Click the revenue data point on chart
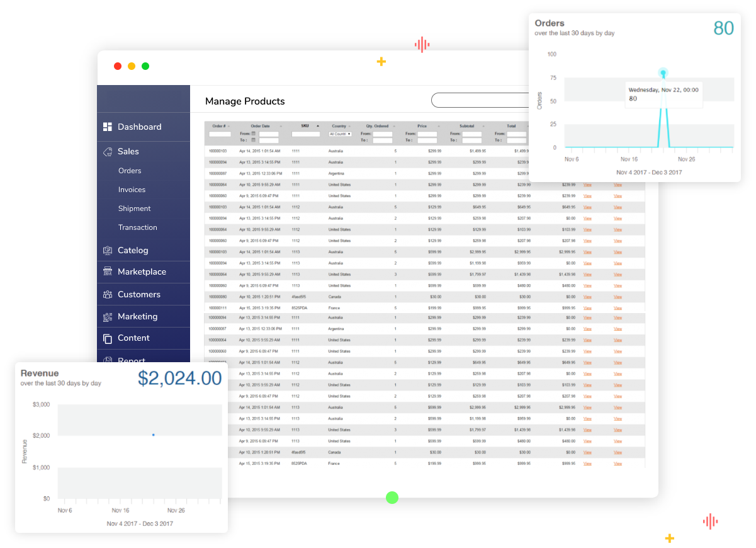This screenshot has width=756, height=548. [x=153, y=435]
